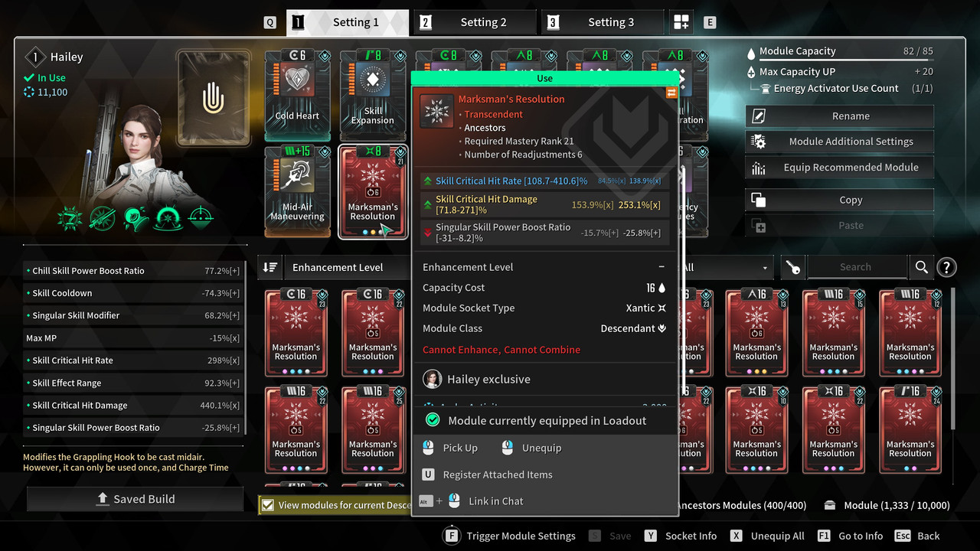Choose Unequip in the module tooltip
Image resolution: width=980 pixels, height=551 pixels.
tap(532, 448)
